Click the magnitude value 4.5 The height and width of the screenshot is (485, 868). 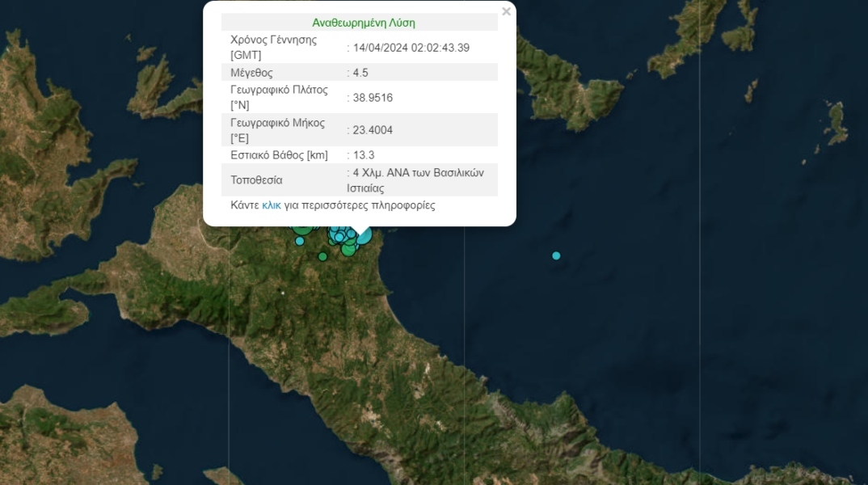click(360, 73)
